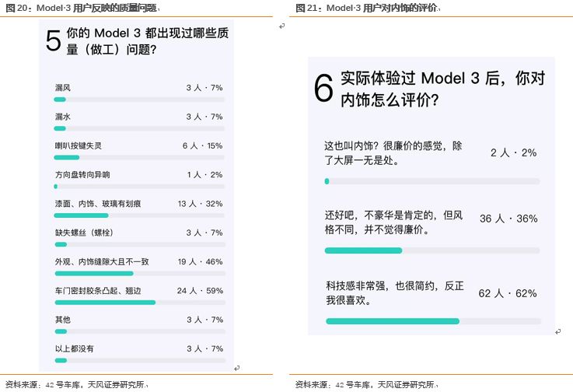Select the 漏风 survey option
Viewport: 573px width, 392px height.
(x=139, y=93)
